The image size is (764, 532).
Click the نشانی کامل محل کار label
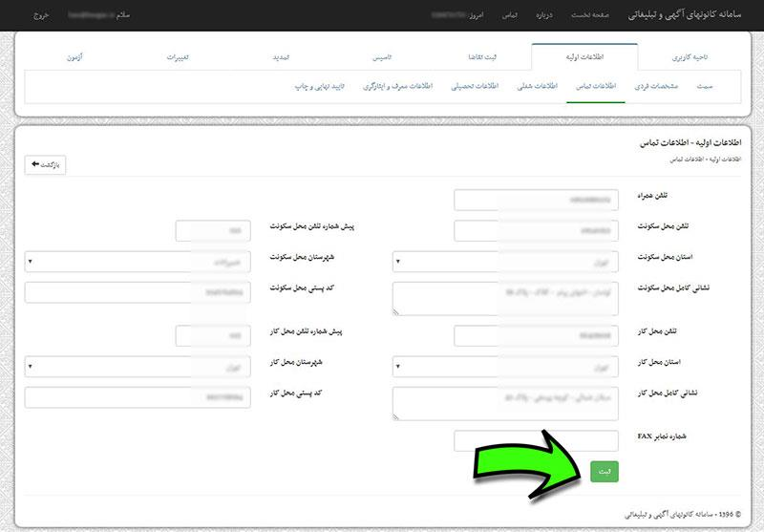click(x=667, y=393)
